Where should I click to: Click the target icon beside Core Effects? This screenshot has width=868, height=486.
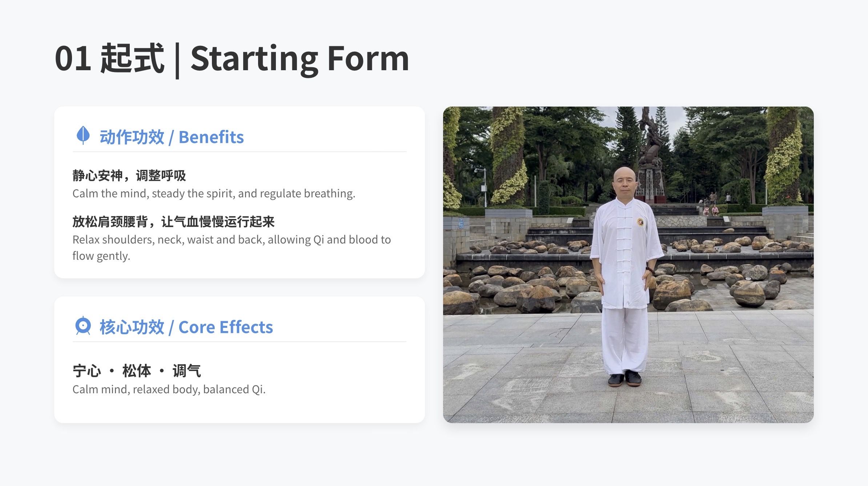(83, 326)
